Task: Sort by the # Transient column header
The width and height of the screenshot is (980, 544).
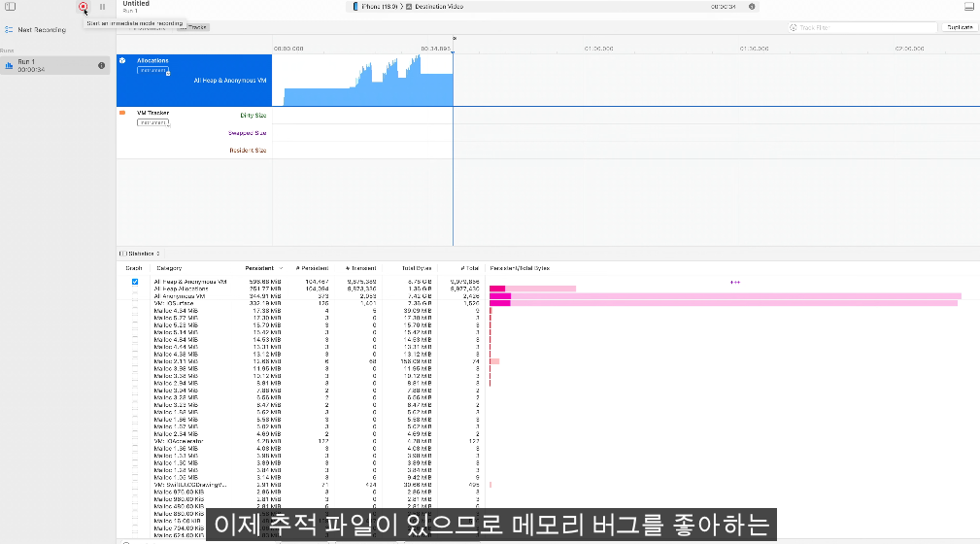Action: pos(360,268)
